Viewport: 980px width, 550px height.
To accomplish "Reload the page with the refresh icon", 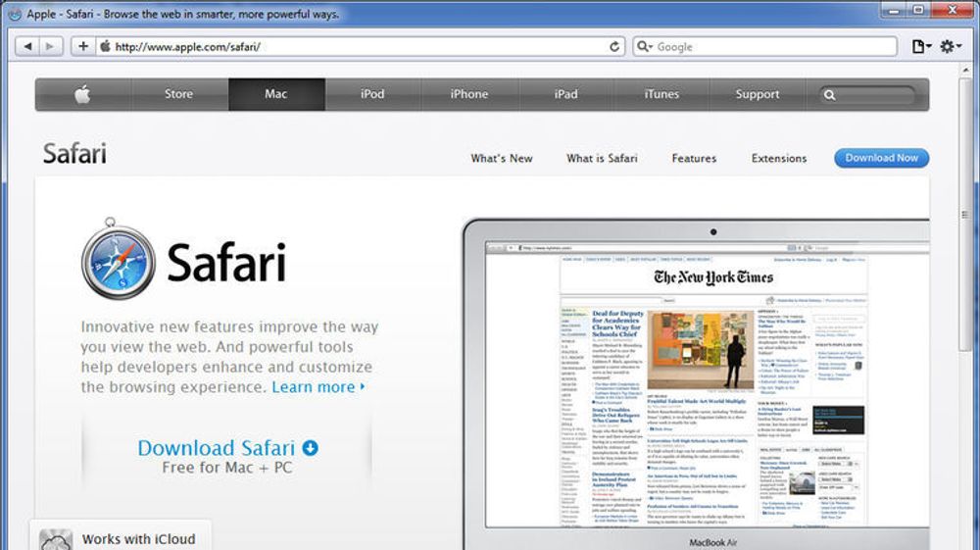I will pyautogui.click(x=614, y=47).
